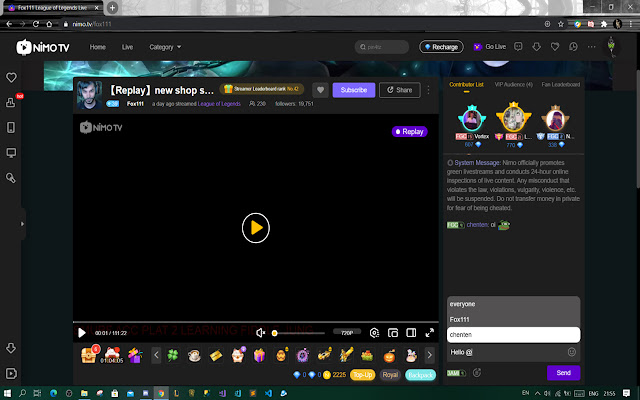The image size is (640, 400).
Task: Send the chat message
Action: (x=563, y=373)
